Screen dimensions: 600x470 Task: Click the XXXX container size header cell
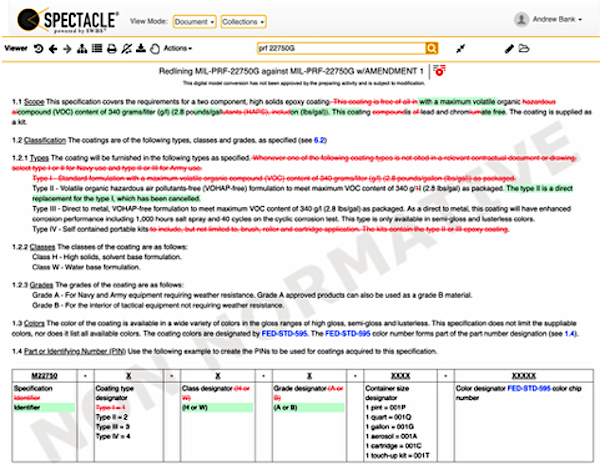point(400,376)
